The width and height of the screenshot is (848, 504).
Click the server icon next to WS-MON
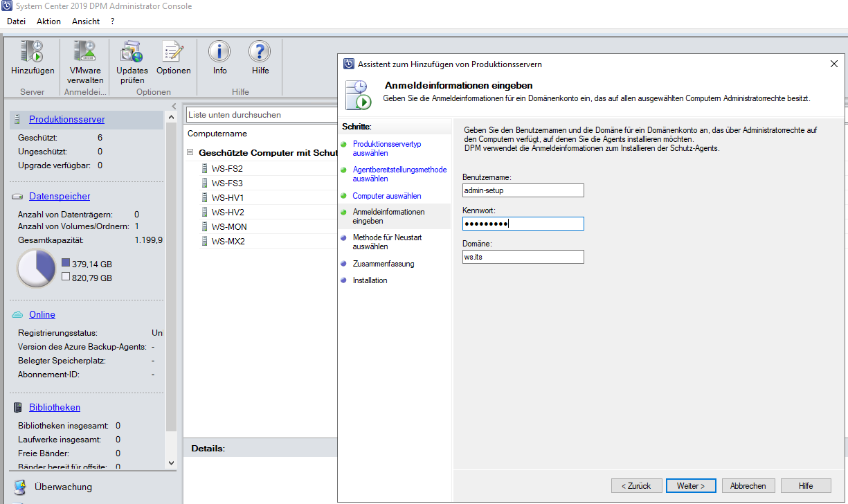click(204, 226)
